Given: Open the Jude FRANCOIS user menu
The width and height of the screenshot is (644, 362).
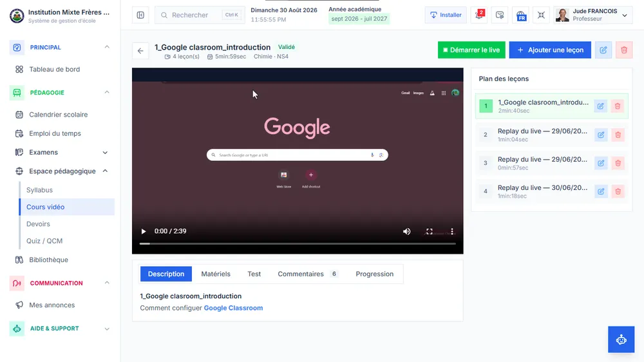Looking at the screenshot, I should click(x=592, y=15).
